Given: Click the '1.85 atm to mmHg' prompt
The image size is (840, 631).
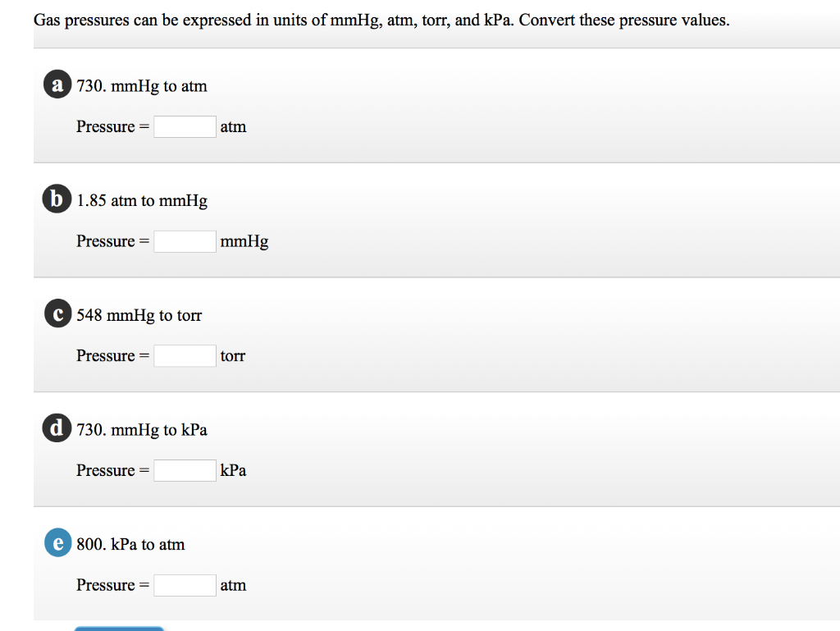Looking at the screenshot, I should click(142, 201).
